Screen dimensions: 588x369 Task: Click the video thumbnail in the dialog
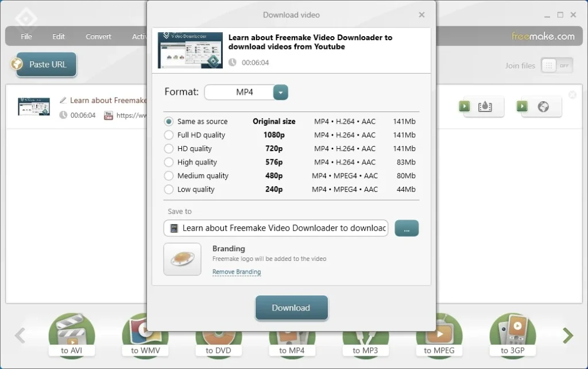190,51
